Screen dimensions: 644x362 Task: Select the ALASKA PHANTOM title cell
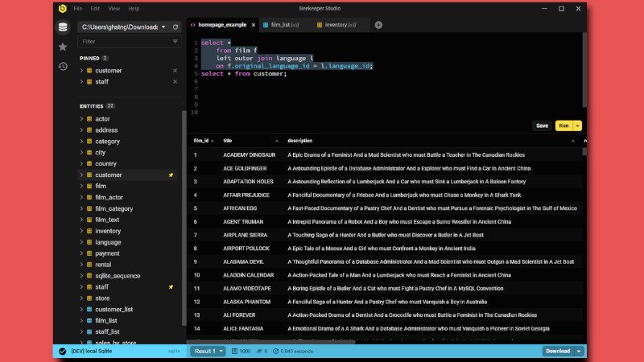[x=247, y=302]
